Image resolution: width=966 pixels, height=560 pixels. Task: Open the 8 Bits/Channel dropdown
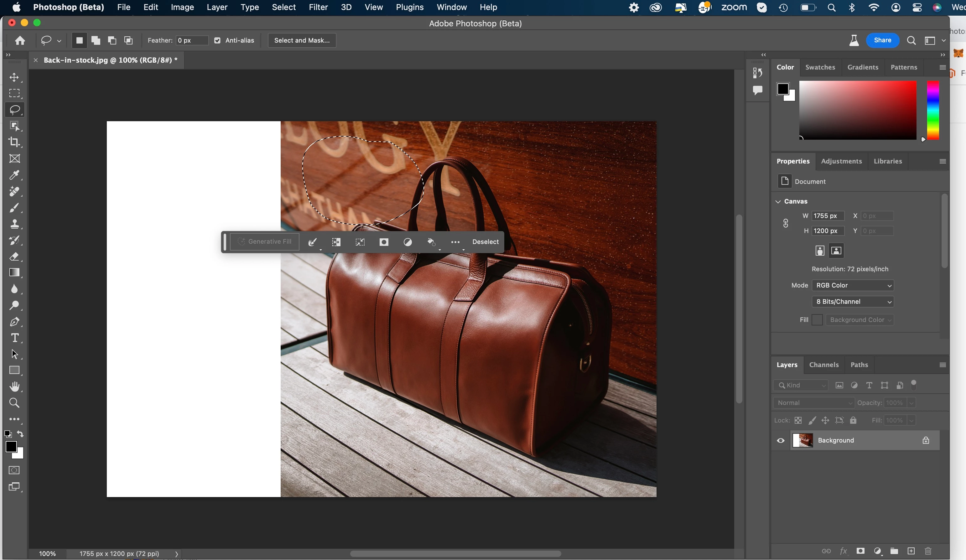click(x=853, y=302)
